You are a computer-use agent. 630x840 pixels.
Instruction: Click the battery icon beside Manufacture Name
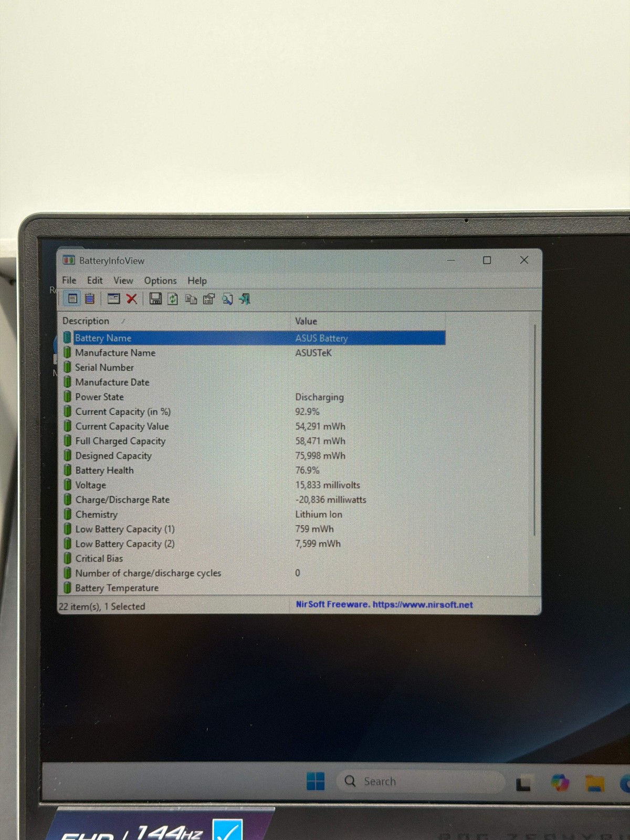click(67, 352)
